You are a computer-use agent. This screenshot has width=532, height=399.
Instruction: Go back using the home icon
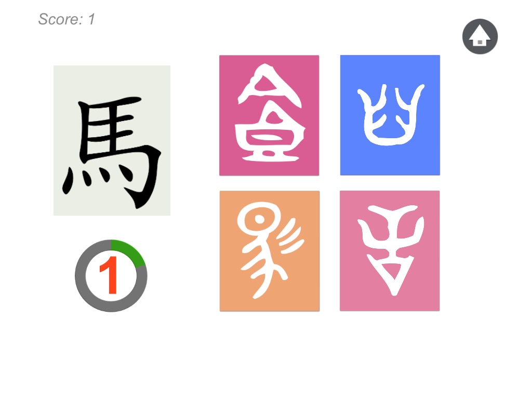(480, 36)
